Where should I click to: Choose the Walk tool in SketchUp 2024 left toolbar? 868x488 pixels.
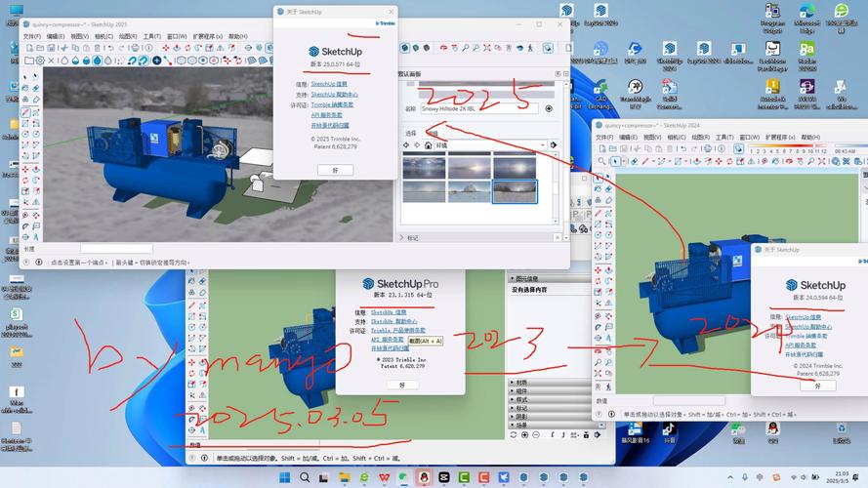[608, 386]
